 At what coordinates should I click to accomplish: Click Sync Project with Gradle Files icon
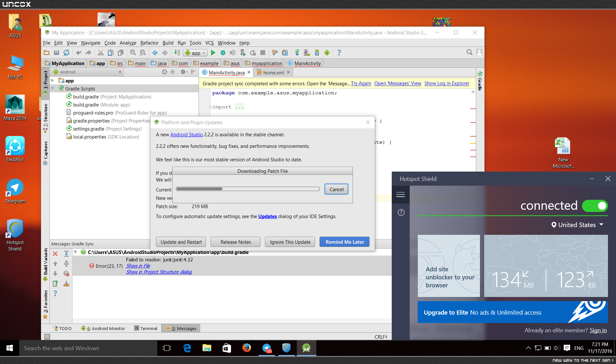click(x=297, y=53)
